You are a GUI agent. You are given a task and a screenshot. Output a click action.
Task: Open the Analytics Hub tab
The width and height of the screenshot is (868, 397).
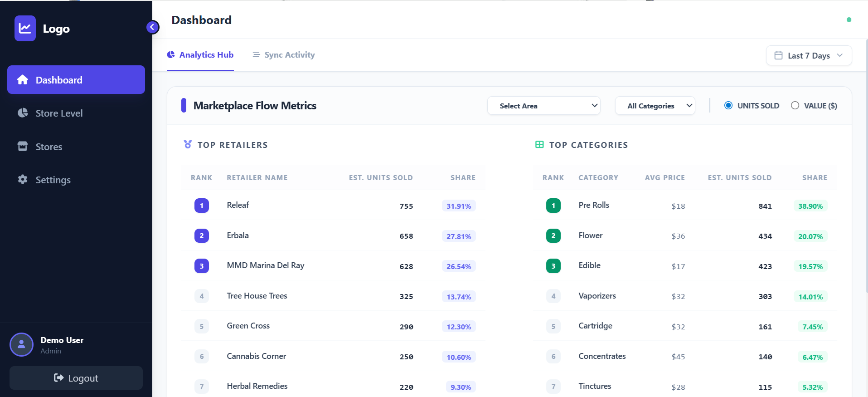200,55
